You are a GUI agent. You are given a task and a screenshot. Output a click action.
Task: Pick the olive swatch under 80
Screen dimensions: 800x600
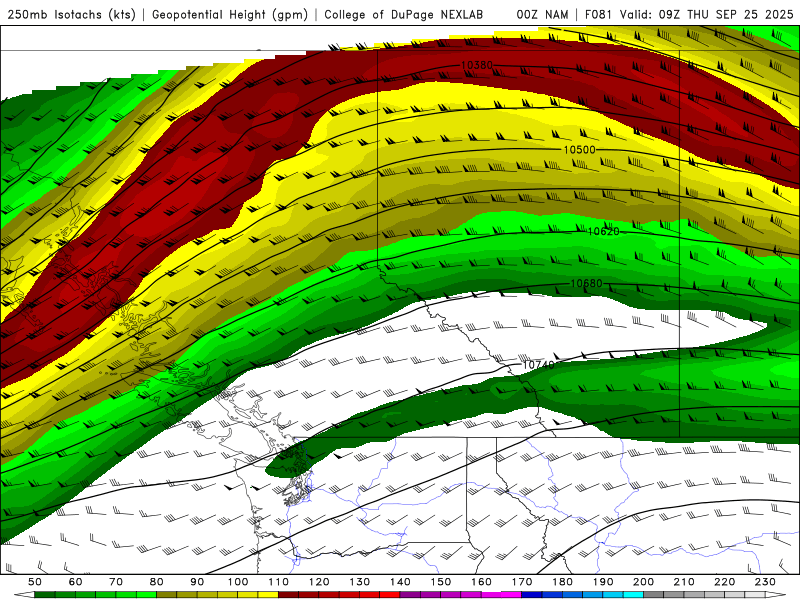click(x=167, y=595)
